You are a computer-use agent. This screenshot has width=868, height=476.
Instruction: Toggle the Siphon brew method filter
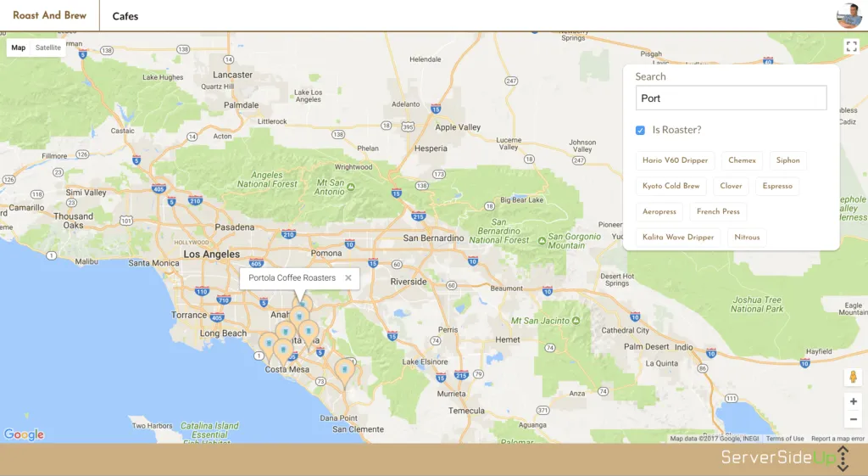click(x=787, y=160)
